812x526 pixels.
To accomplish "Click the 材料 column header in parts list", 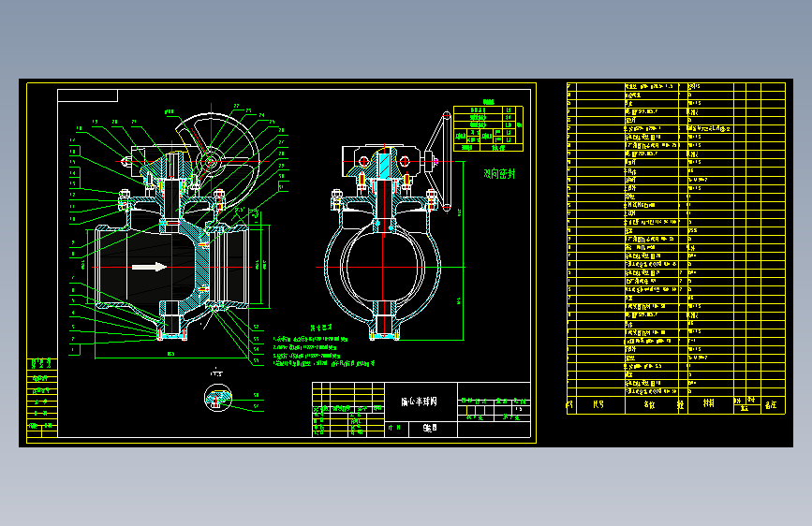I will [x=708, y=403].
